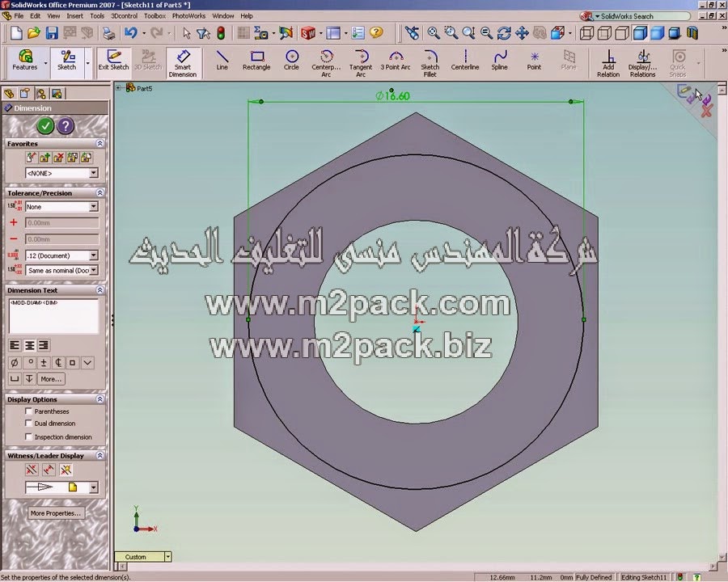The width and height of the screenshot is (728, 582).
Task: Select the Rectangle sketch tool
Action: 256,61
